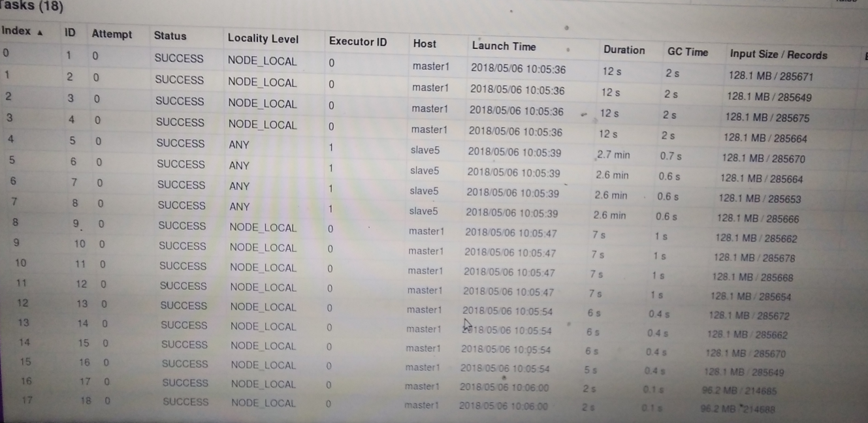Select input size 128.1 MB / 285668
Screen dimensions: 868x423
click(752, 277)
